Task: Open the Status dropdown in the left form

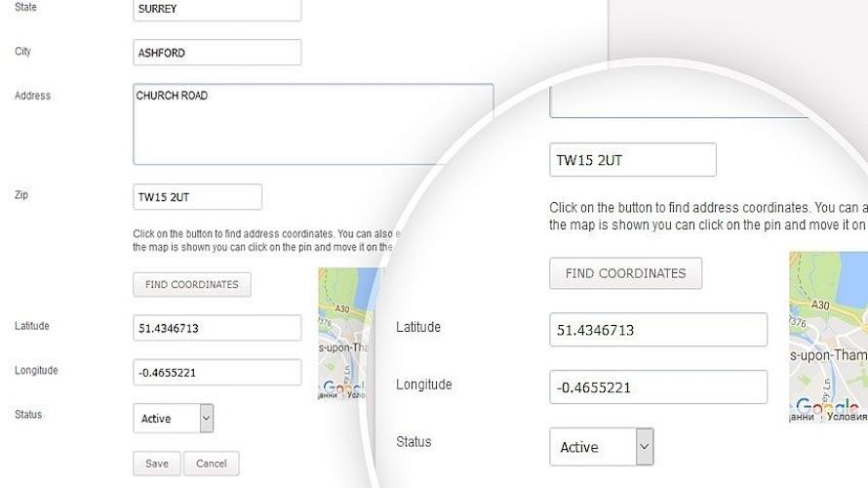Action: [x=173, y=418]
